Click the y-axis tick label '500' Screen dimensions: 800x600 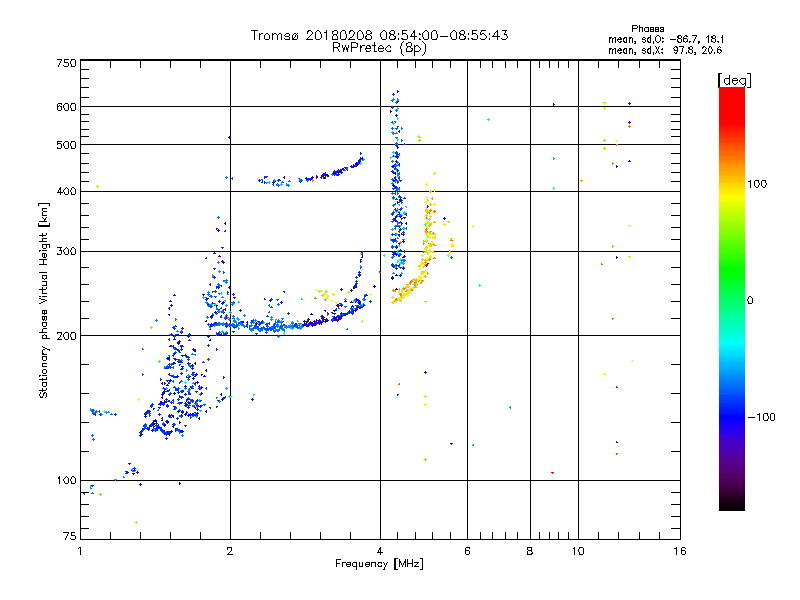coord(66,145)
